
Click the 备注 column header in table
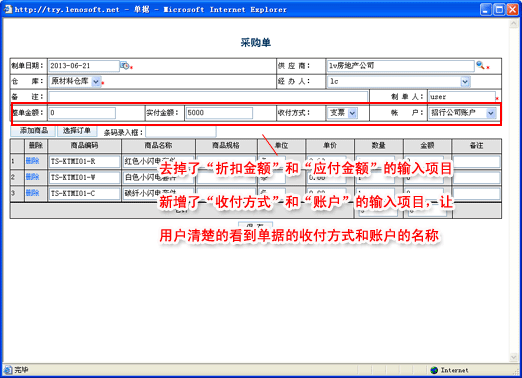click(476, 146)
